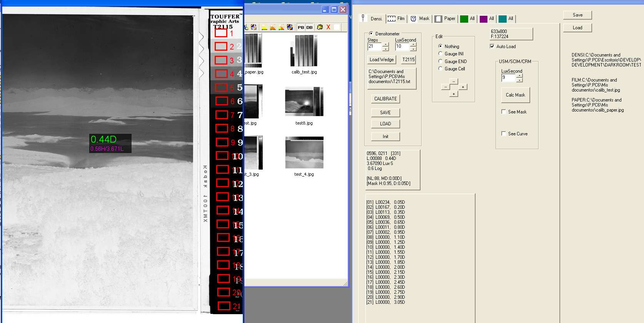644x323 pixels.
Task: Select step wedge patch 21 red box
Action: (224, 306)
